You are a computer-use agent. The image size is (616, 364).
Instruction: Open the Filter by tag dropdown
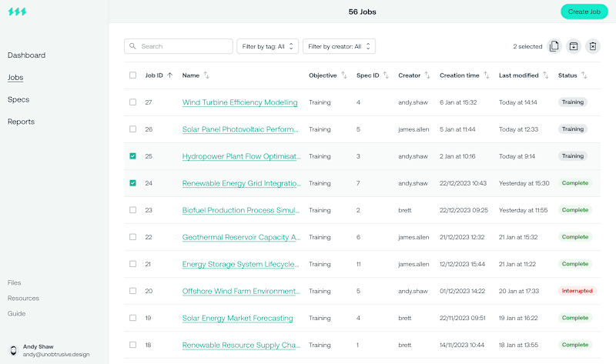click(267, 46)
